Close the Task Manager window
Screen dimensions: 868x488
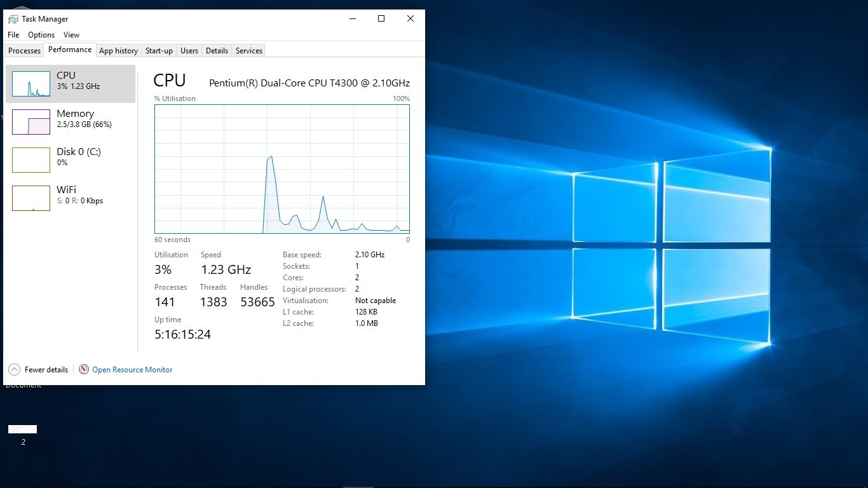click(410, 19)
